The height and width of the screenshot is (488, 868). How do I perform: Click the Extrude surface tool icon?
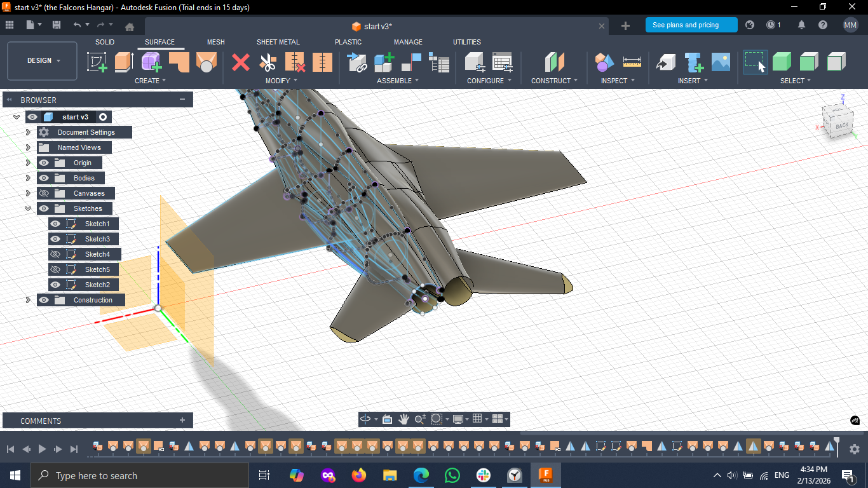[x=124, y=62]
